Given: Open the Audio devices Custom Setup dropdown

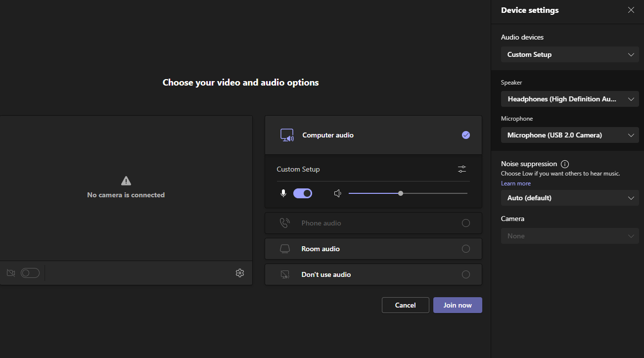Looking at the screenshot, I should 570,54.
